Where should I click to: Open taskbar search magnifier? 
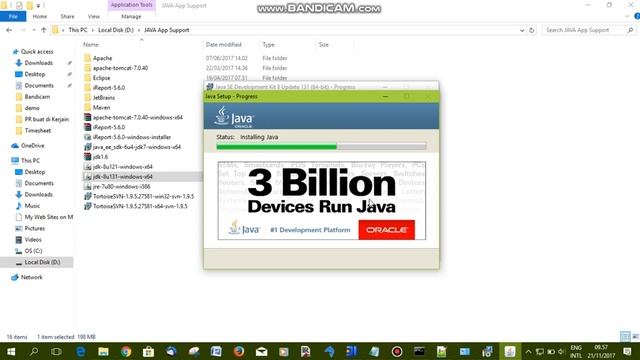click(34, 351)
